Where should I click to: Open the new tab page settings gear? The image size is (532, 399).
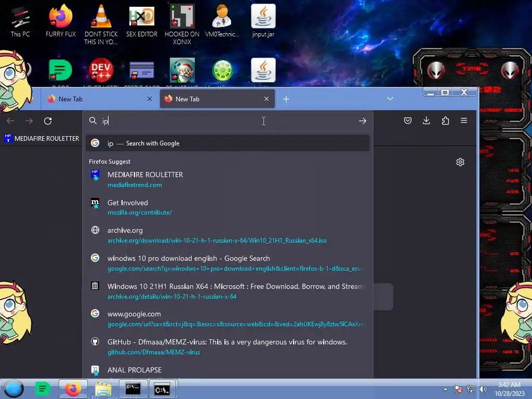(x=460, y=162)
